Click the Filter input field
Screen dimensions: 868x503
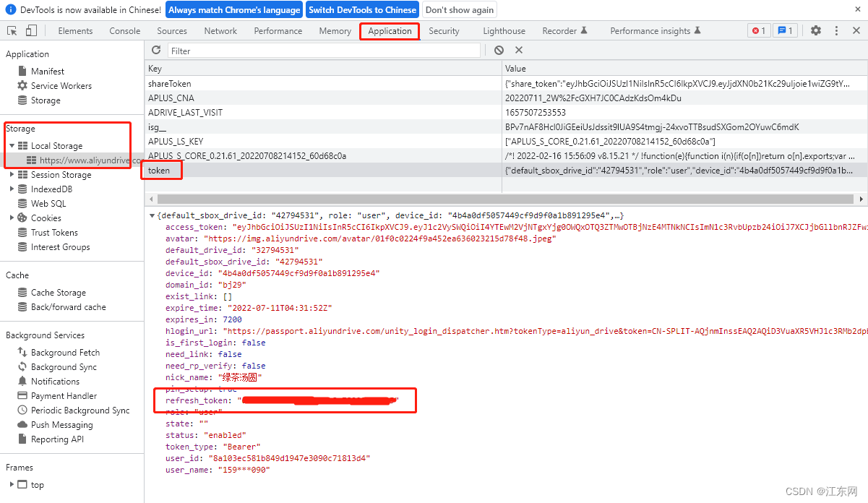pos(324,51)
